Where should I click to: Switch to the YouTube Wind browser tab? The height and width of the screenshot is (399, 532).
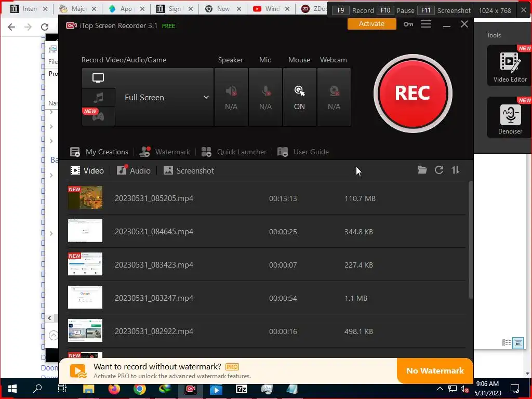(271, 9)
